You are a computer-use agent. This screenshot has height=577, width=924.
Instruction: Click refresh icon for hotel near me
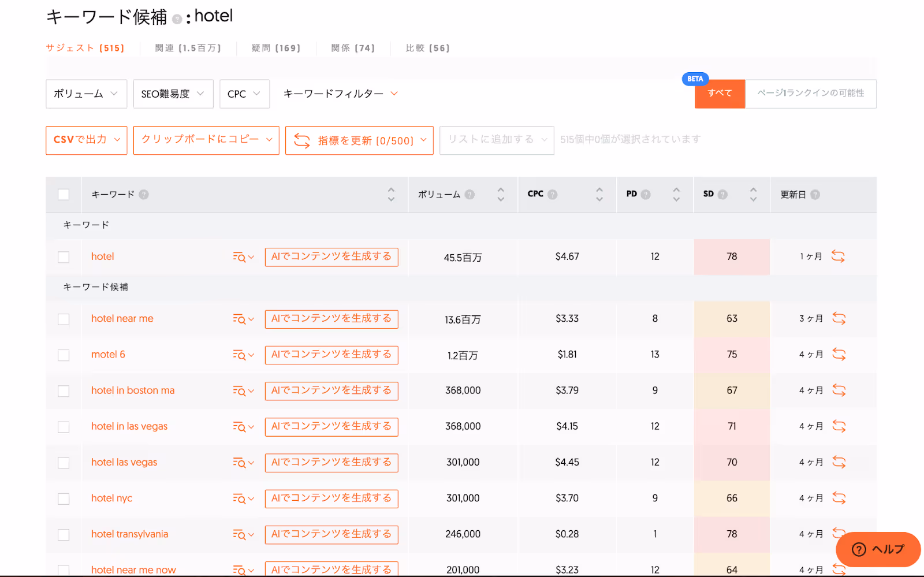[839, 318]
